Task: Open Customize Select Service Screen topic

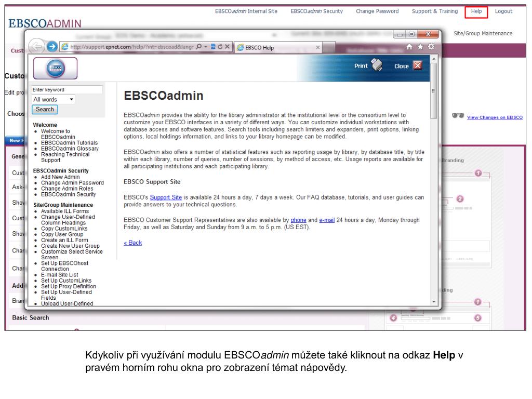Action: pyautogui.click(x=72, y=255)
